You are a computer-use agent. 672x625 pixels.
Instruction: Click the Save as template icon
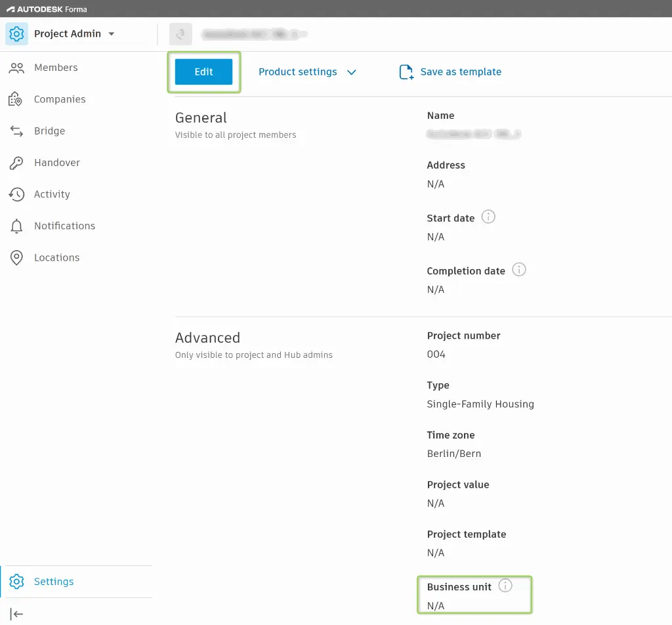[x=406, y=72]
